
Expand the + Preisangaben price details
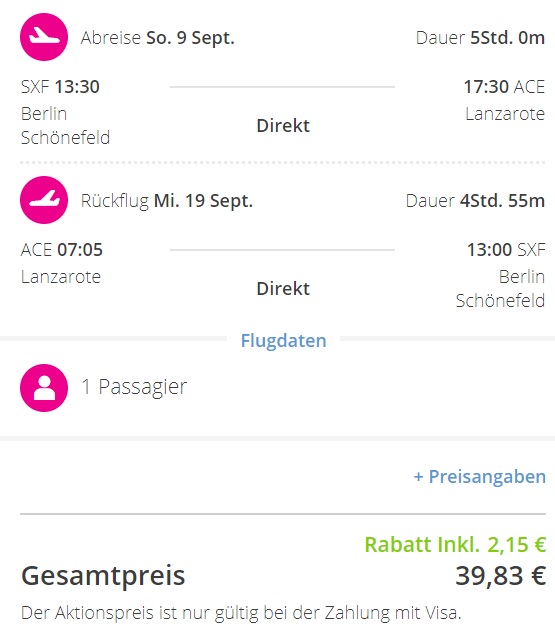click(x=480, y=477)
